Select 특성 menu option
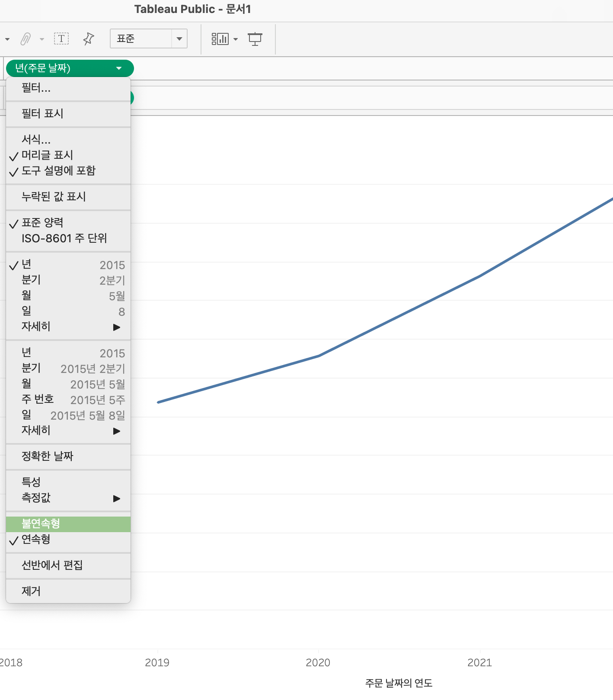Viewport: 613px width, 700px height. click(68, 482)
